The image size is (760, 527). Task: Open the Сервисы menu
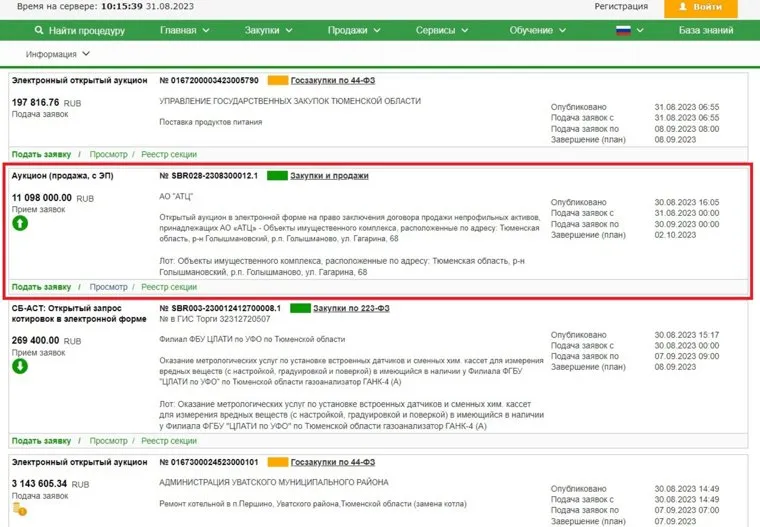442,31
